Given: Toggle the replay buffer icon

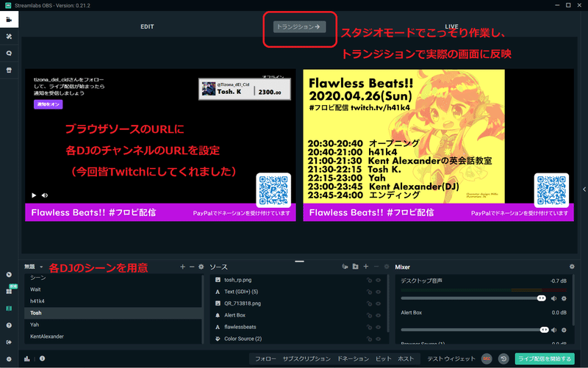Looking at the screenshot, I should [x=503, y=358].
